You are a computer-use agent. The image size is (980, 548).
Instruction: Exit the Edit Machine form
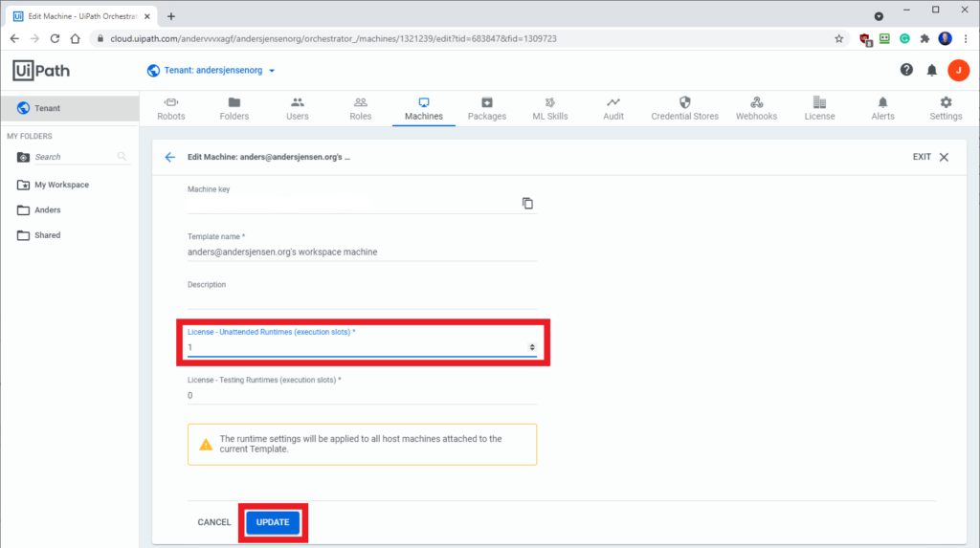tap(930, 157)
